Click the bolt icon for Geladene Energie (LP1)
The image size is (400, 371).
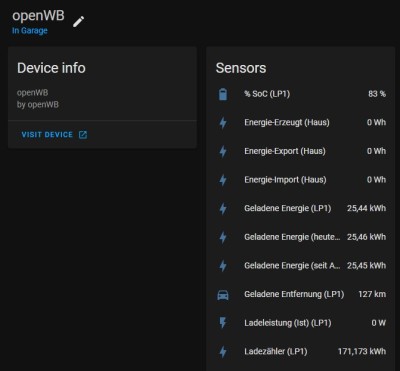(223, 209)
